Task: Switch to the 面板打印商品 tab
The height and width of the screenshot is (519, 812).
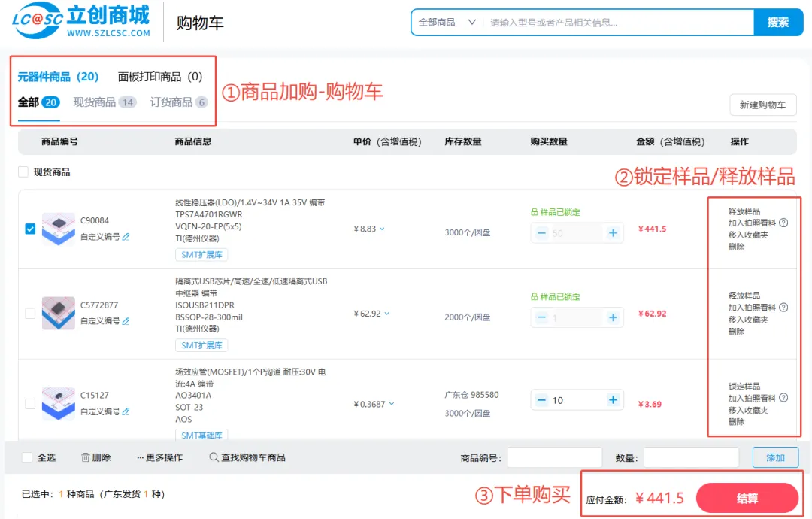Action: pos(160,77)
